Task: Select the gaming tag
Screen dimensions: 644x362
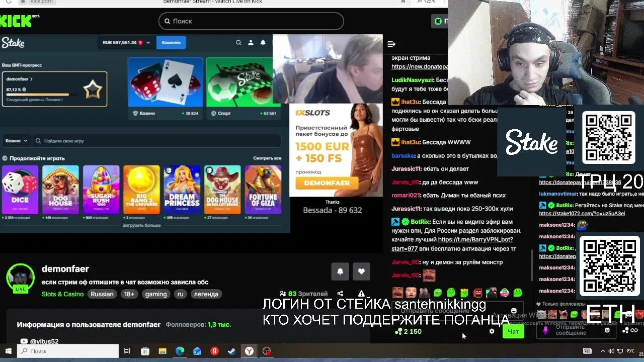Action: 156,294
